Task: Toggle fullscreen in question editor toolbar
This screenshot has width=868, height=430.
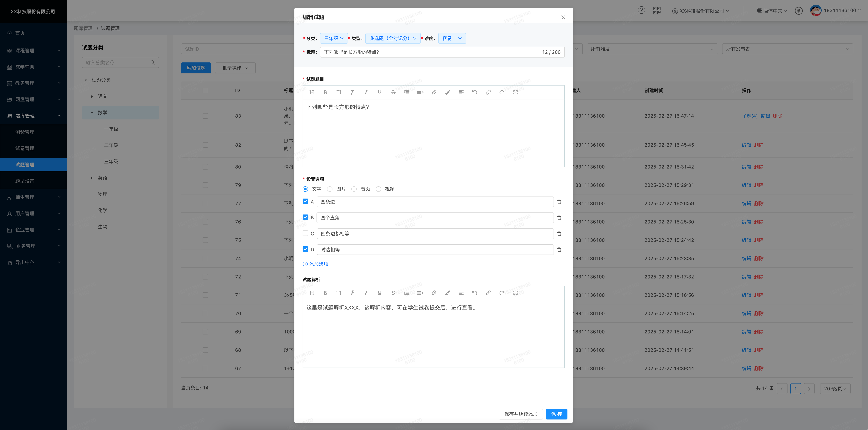Action: point(515,92)
